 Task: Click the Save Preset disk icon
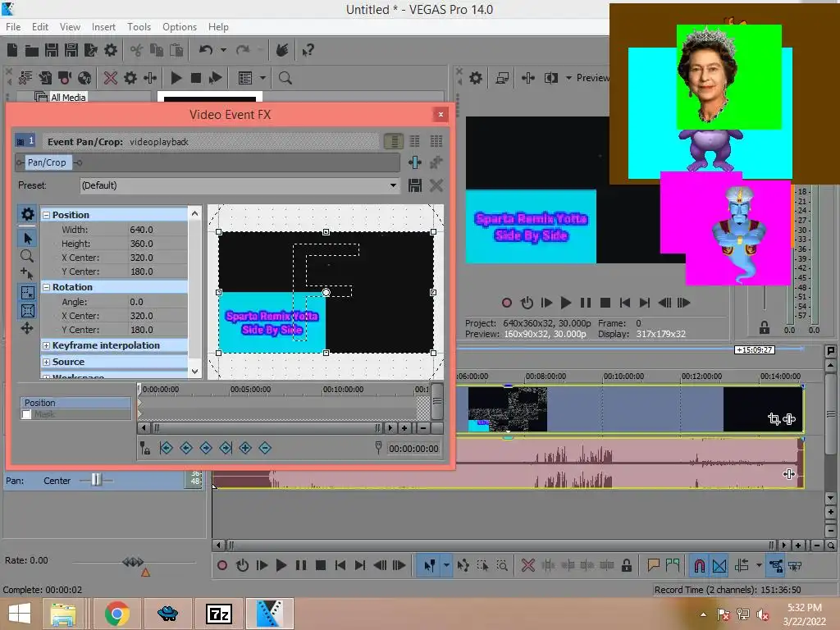click(x=414, y=186)
